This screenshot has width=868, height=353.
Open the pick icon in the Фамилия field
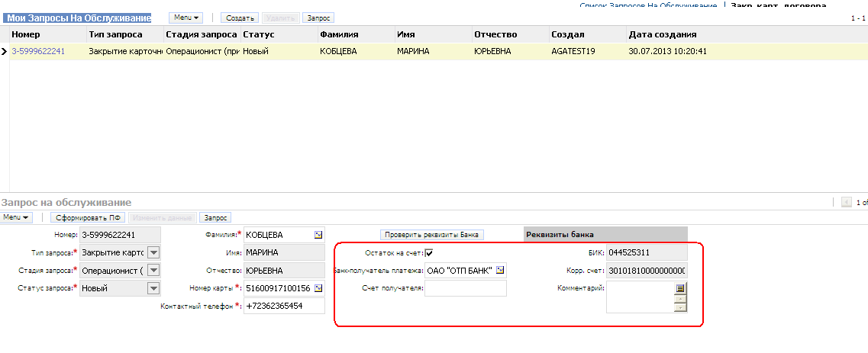[x=318, y=235]
